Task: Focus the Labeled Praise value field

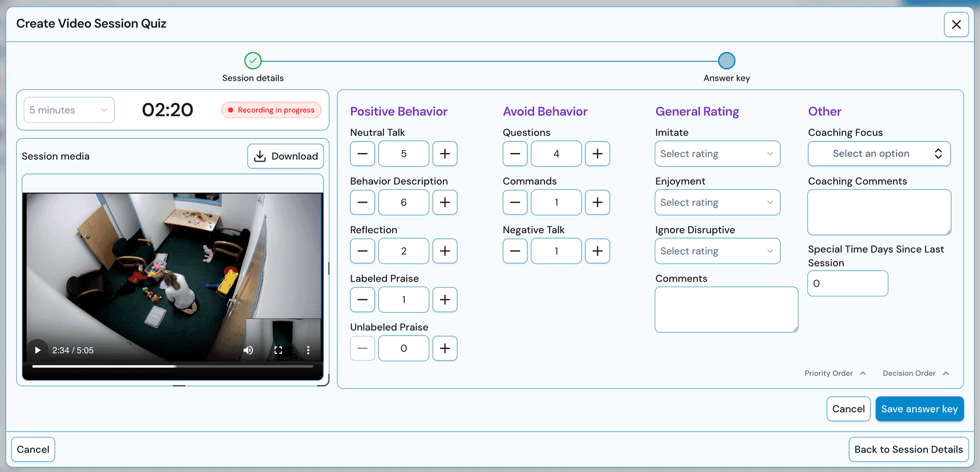Action: [404, 299]
